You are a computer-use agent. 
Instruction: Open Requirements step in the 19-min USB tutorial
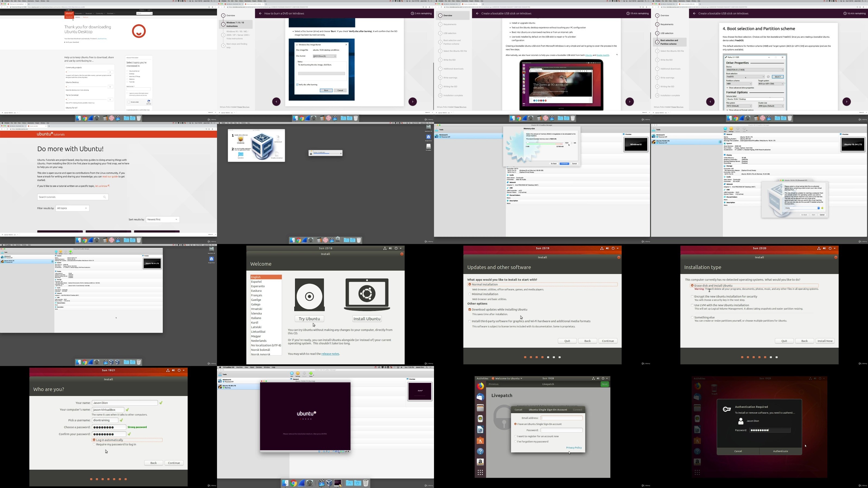pyautogui.click(x=450, y=24)
